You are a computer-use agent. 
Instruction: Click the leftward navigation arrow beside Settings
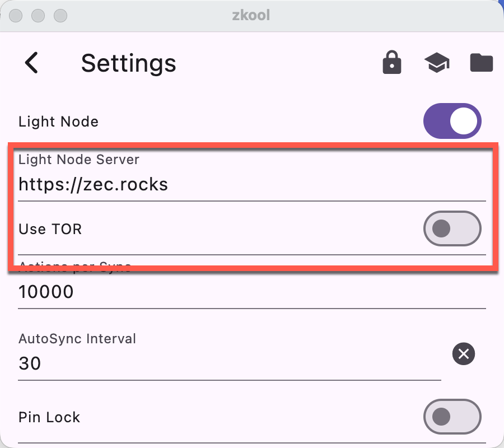[32, 63]
